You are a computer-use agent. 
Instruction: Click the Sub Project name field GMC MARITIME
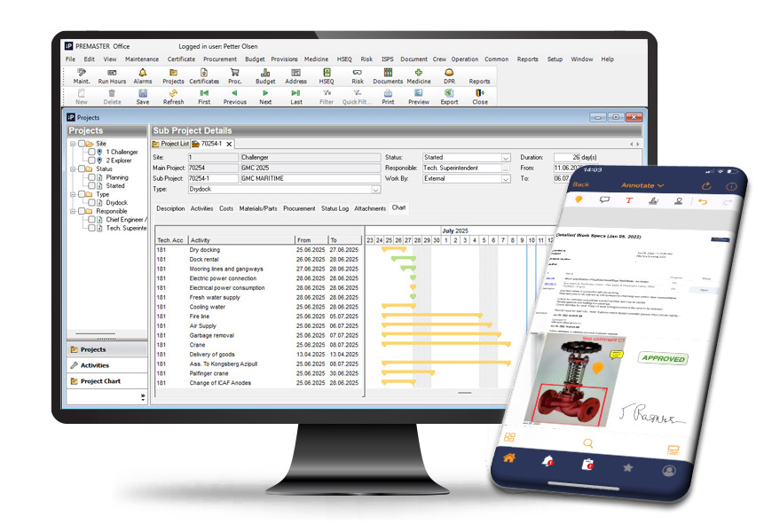click(311, 178)
